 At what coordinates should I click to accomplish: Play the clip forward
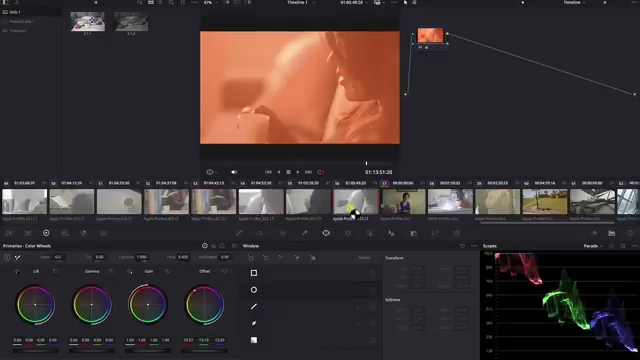298,172
